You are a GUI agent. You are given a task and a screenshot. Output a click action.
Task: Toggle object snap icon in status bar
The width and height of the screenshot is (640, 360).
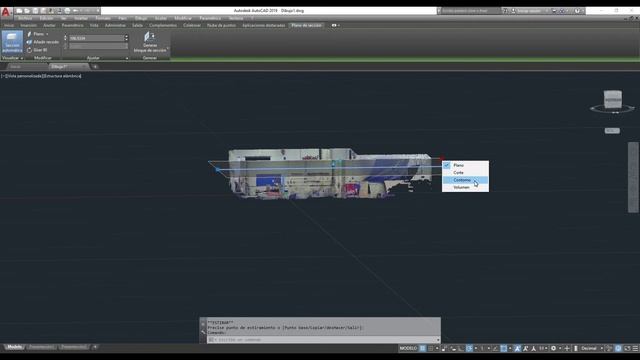504,348
